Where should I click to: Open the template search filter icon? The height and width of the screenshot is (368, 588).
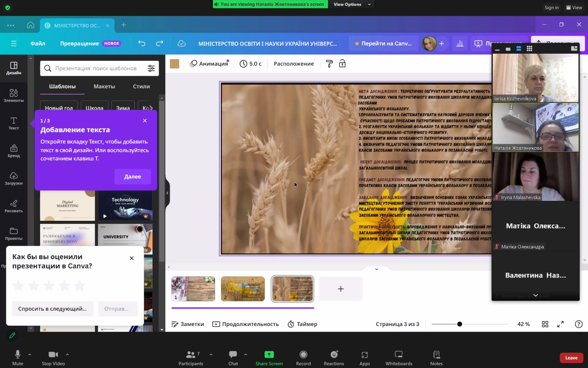pyautogui.click(x=151, y=68)
